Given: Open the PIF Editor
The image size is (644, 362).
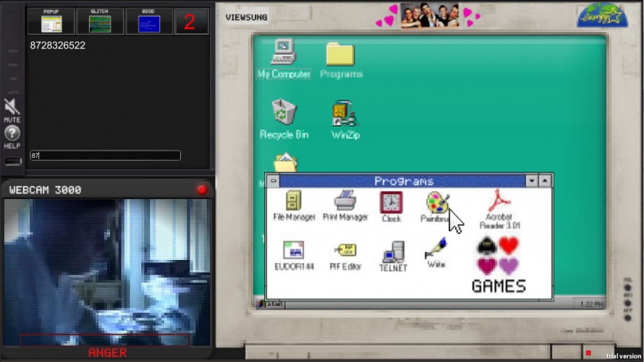Looking at the screenshot, I should [x=345, y=256].
